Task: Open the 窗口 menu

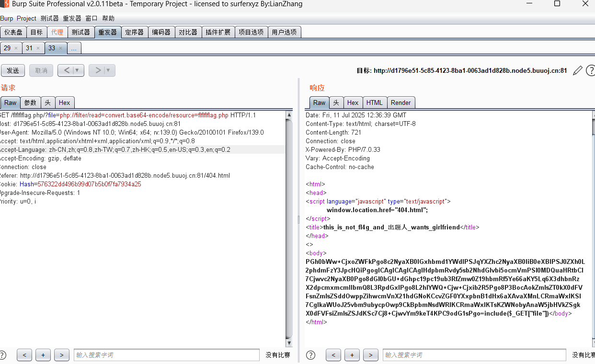Action: (x=92, y=18)
